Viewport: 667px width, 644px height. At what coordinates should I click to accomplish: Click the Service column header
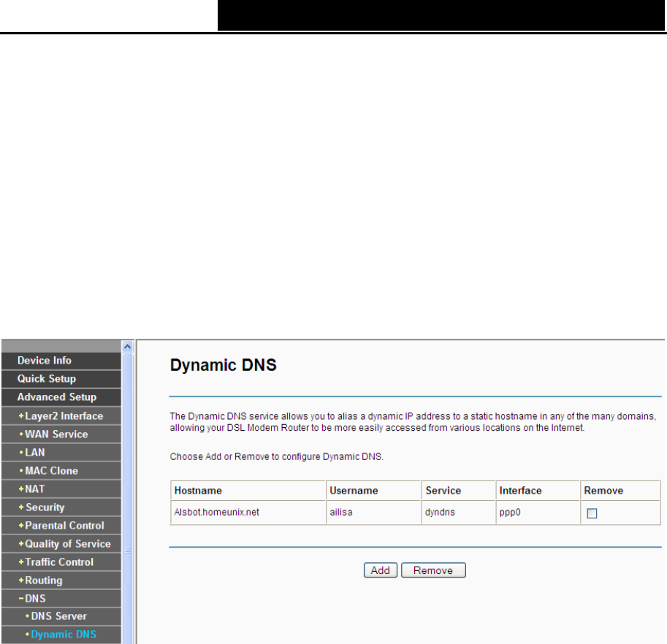459,491
